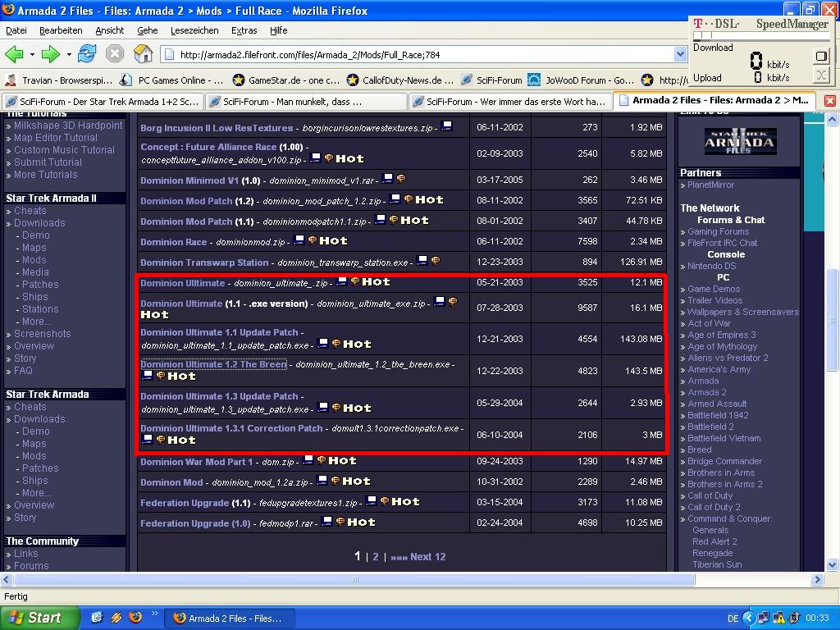Image resolution: width=840 pixels, height=630 pixels.
Task: Click download icon beside dominionmod.zip
Action: (x=299, y=240)
